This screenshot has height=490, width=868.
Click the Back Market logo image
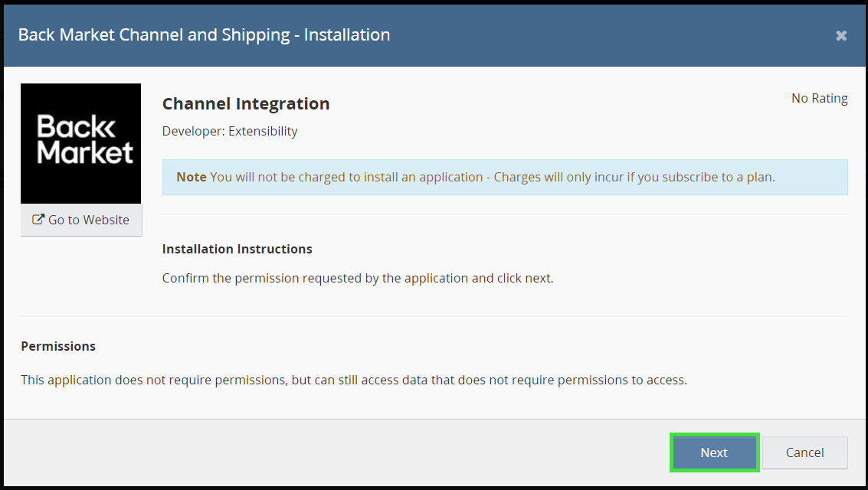coord(80,143)
